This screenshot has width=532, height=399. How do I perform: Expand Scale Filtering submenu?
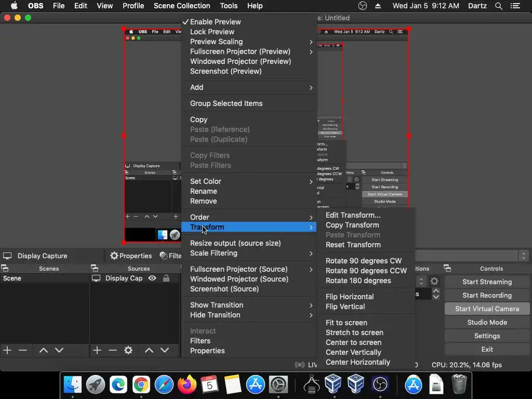249,253
